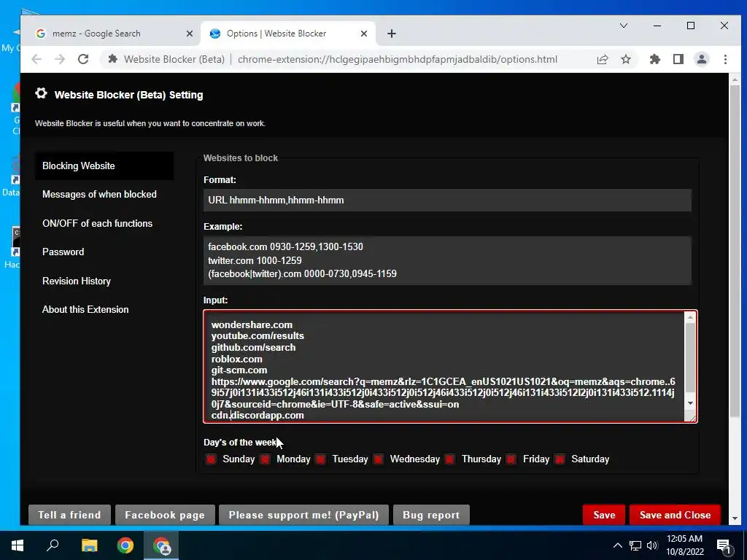Click the page scrollbar down arrow
Image resolution: width=747 pixels, height=560 pixels.
pyautogui.click(x=735, y=518)
